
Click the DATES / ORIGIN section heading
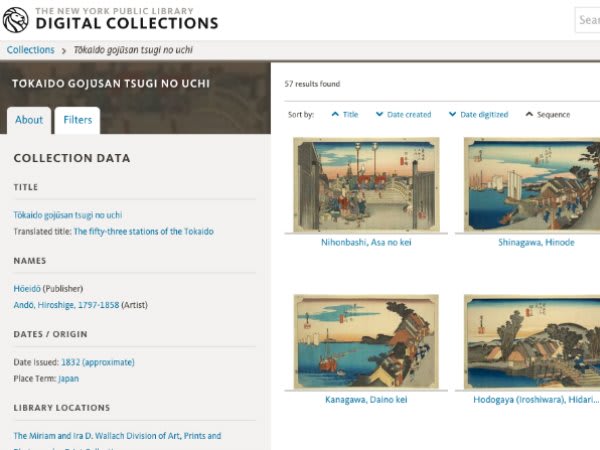click(x=51, y=334)
